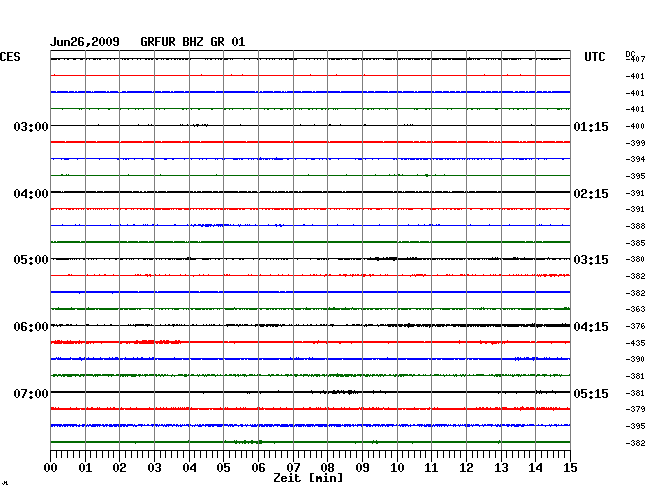650x494 pixels.
Task: Click the DC offset value -390
Action: pos(635,359)
